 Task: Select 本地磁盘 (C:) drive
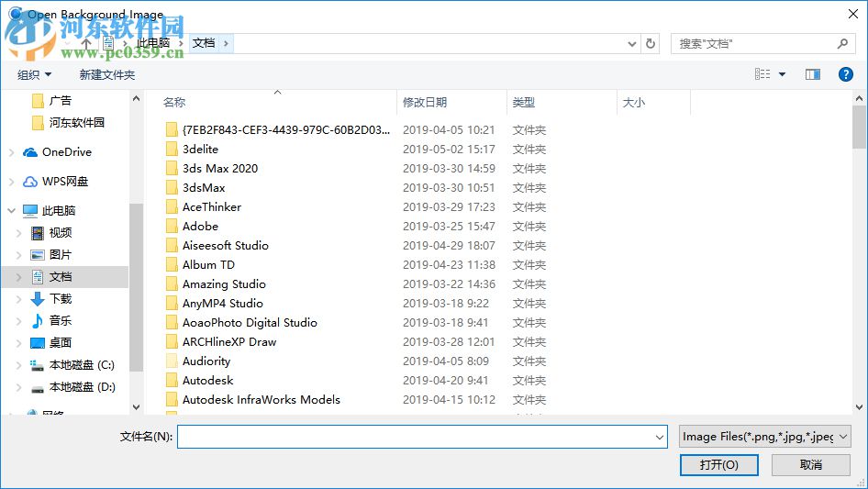(x=72, y=365)
